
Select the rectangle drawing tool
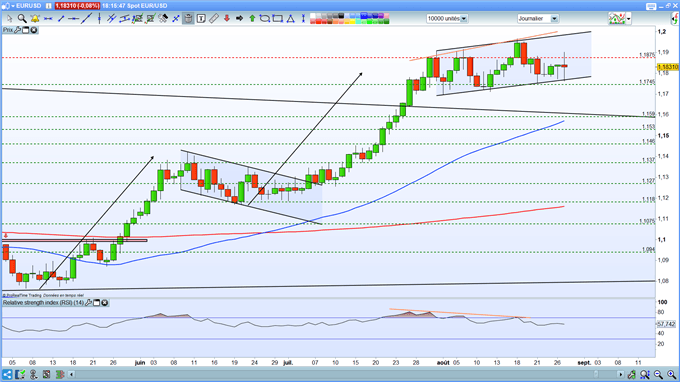pos(278,19)
